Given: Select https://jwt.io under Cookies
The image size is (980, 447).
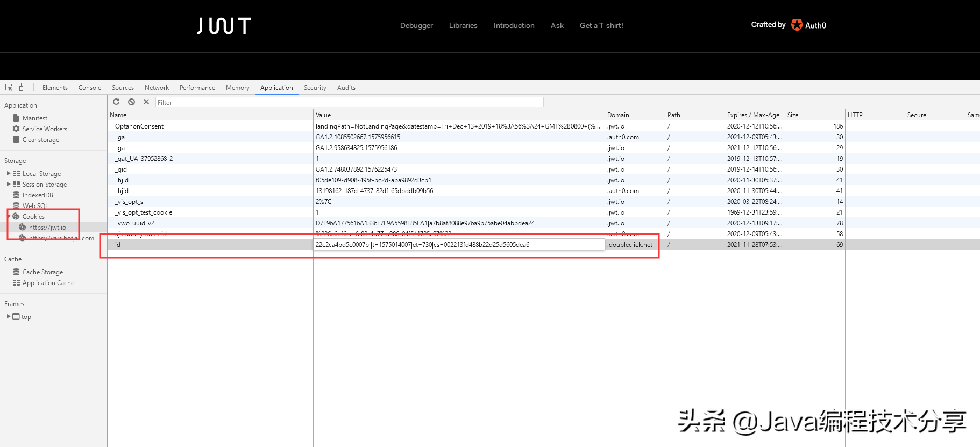Looking at the screenshot, I should pyautogui.click(x=47, y=227).
